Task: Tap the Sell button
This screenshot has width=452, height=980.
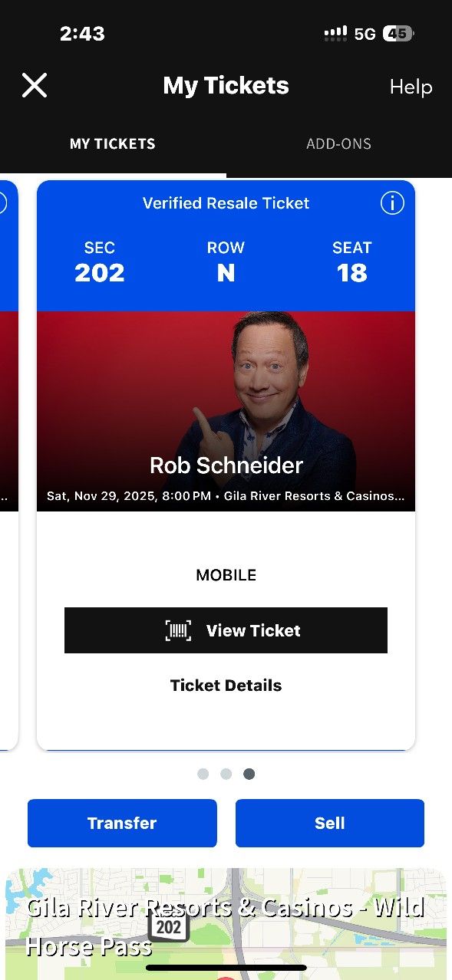Action: click(329, 823)
